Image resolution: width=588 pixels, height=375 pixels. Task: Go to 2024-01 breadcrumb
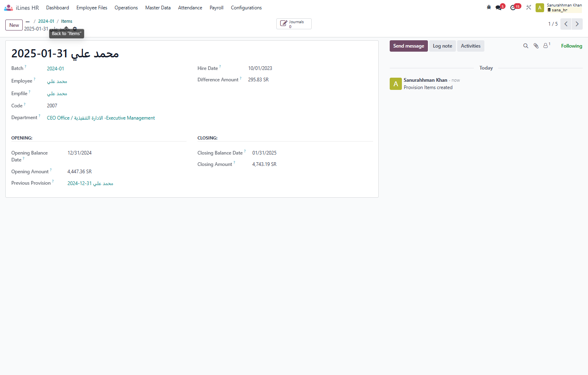click(46, 21)
